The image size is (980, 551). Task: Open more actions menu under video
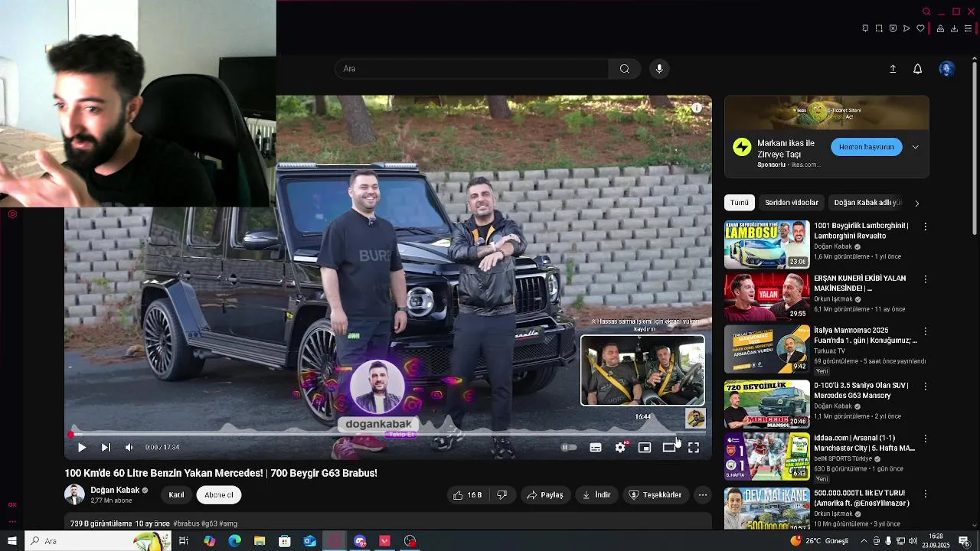click(702, 495)
